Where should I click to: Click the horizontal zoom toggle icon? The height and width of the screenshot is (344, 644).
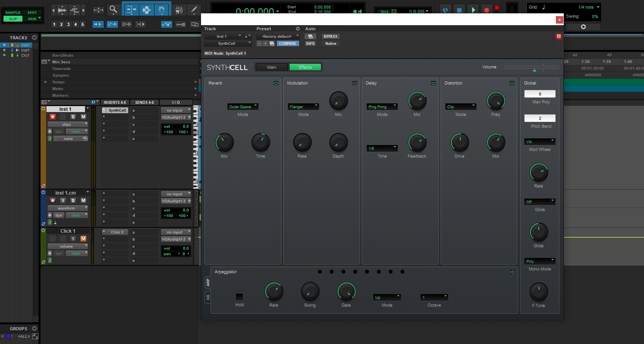(x=98, y=10)
